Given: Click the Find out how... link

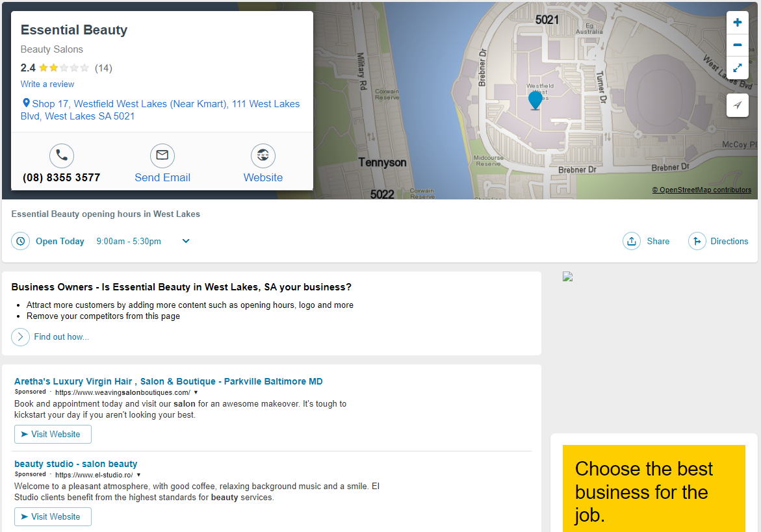Looking at the screenshot, I should coord(62,336).
